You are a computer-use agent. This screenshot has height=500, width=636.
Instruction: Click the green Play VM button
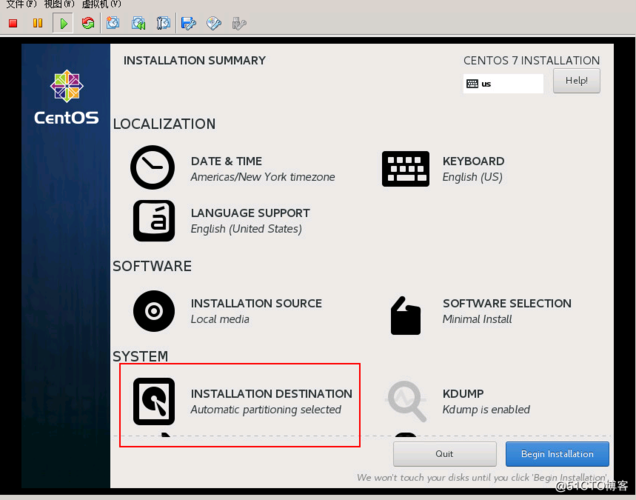click(x=63, y=23)
